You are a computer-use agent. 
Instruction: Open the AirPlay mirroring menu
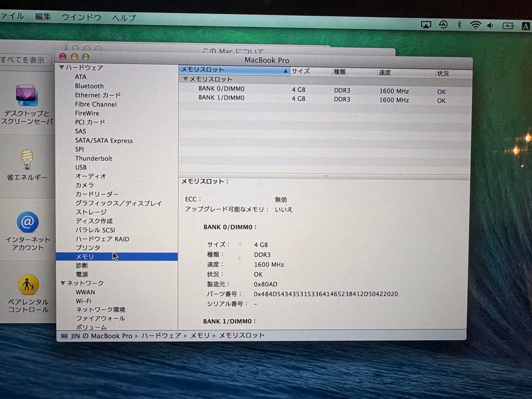pyautogui.click(x=426, y=24)
